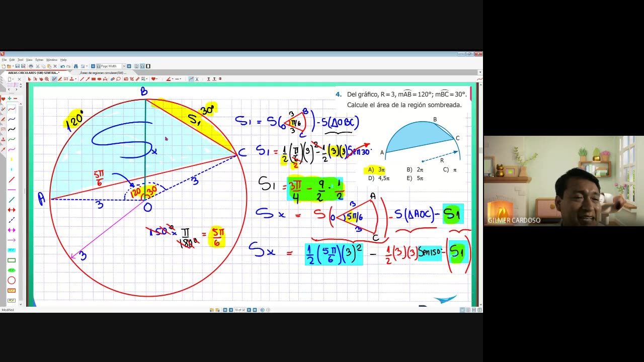Click the page number field showing 10 of 32
This screenshot has height=362, width=644.
[x=240, y=310]
